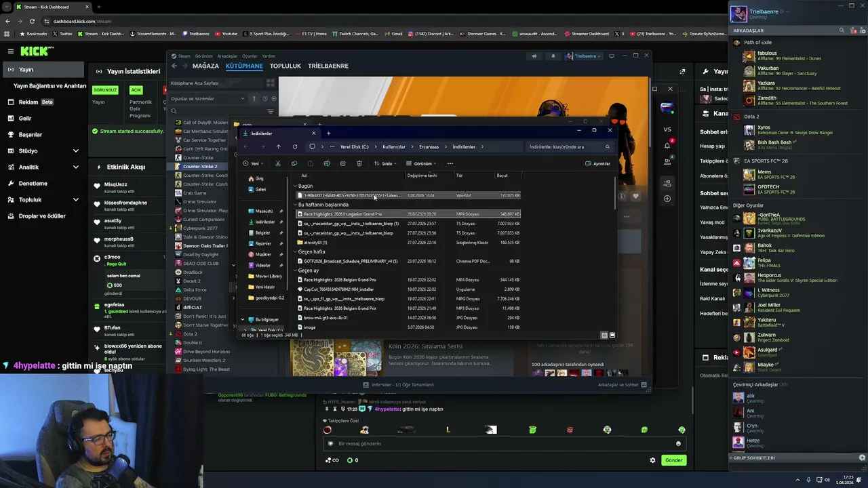The height and width of the screenshot is (488, 868).
Task: Open Gelir page in Kick sidebar
Action: [x=44, y=118]
